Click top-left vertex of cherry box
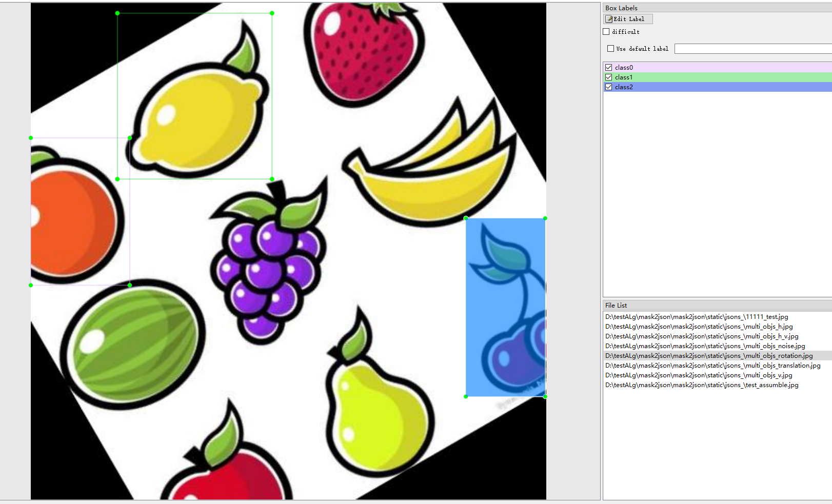The height and width of the screenshot is (504, 832). click(x=466, y=218)
